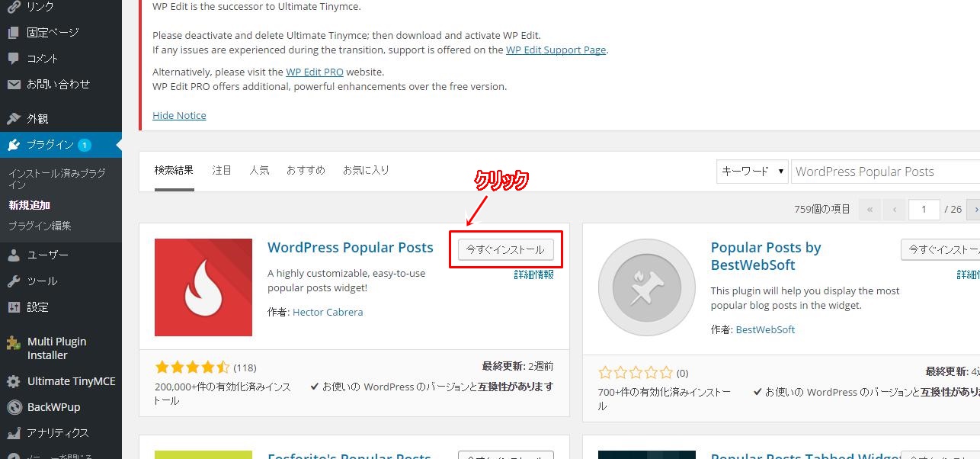Image resolution: width=980 pixels, height=459 pixels.
Task: Switch to the お気に入り tab
Action: 366,170
